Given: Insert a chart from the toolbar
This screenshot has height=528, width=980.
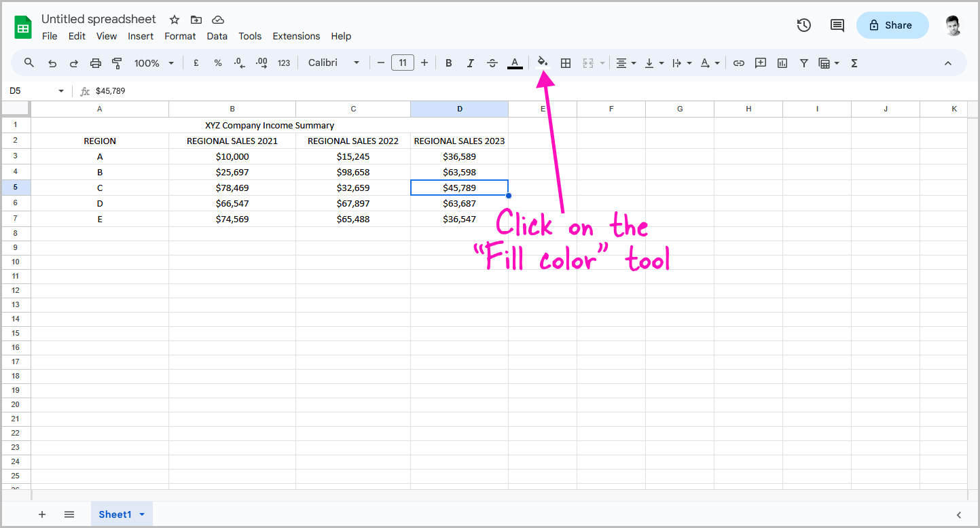Looking at the screenshot, I should pyautogui.click(x=782, y=63).
